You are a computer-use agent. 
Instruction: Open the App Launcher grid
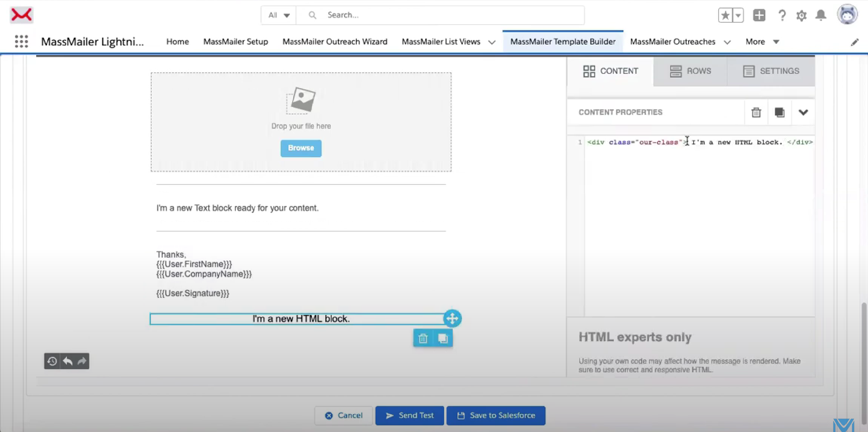pyautogui.click(x=21, y=41)
